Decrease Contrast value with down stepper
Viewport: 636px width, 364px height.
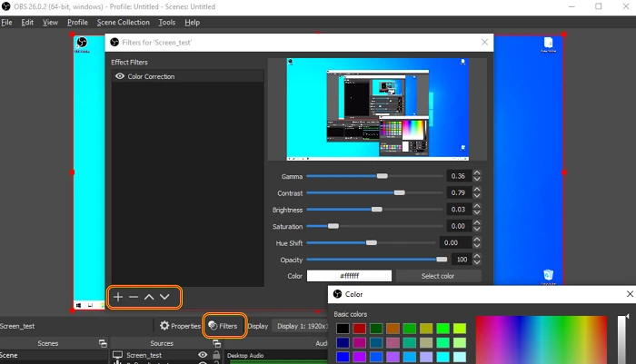pyautogui.click(x=477, y=196)
